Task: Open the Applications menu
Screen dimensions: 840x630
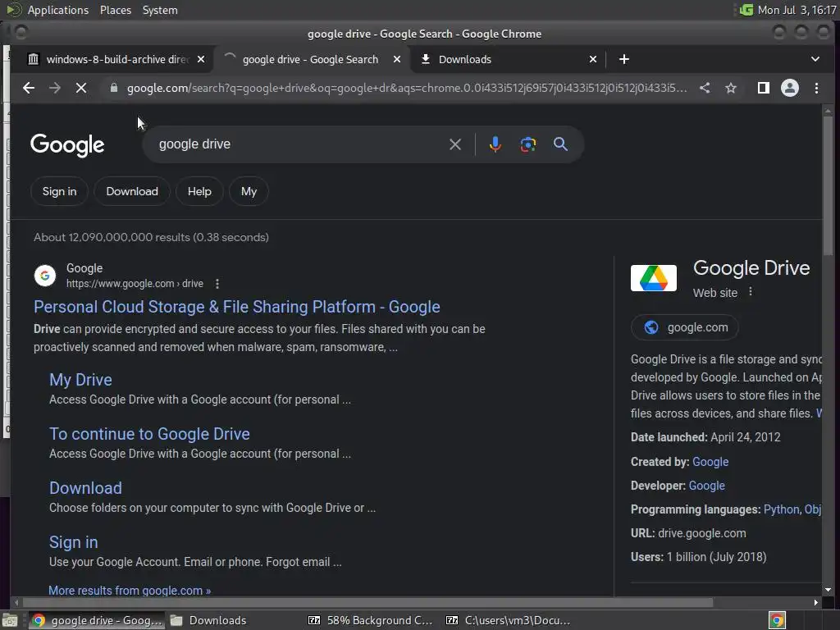Action: point(58,10)
